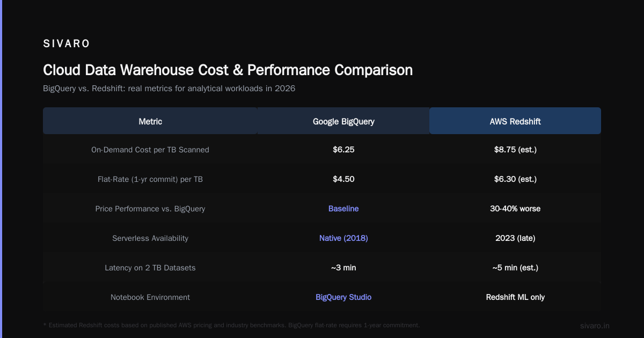Click the Redshift ML only cell

pos(515,297)
